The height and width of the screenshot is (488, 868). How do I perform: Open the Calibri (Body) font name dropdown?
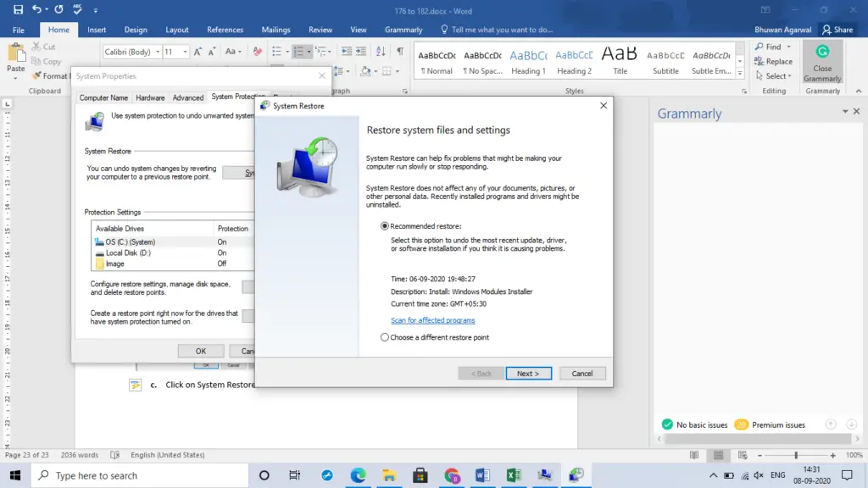pyautogui.click(x=158, y=52)
